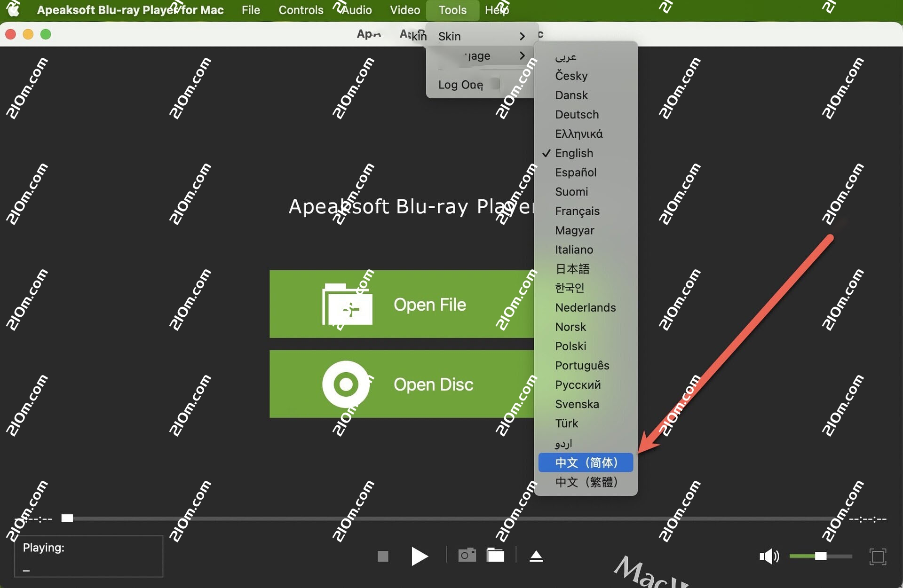Open the Apple menu

[x=14, y=10]
